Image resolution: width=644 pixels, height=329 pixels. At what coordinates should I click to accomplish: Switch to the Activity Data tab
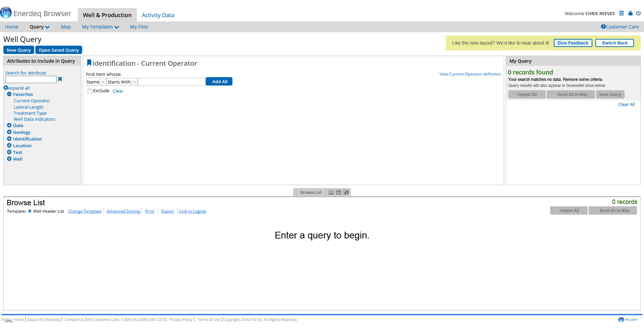(x=158, y=15)
